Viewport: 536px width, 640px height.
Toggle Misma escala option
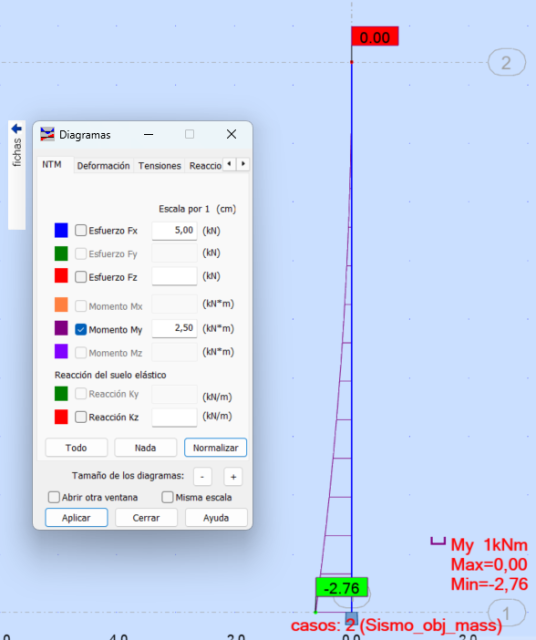[x=167, y=497]
